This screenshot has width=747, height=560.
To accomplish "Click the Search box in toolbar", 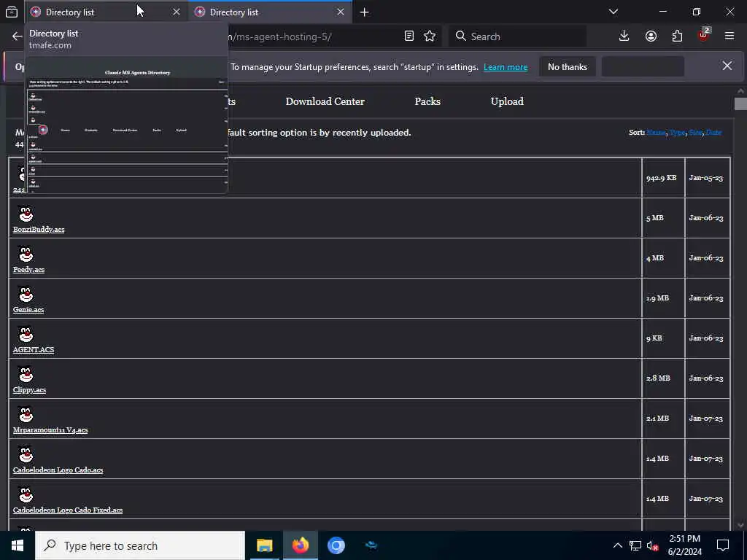I will (517, 36).
